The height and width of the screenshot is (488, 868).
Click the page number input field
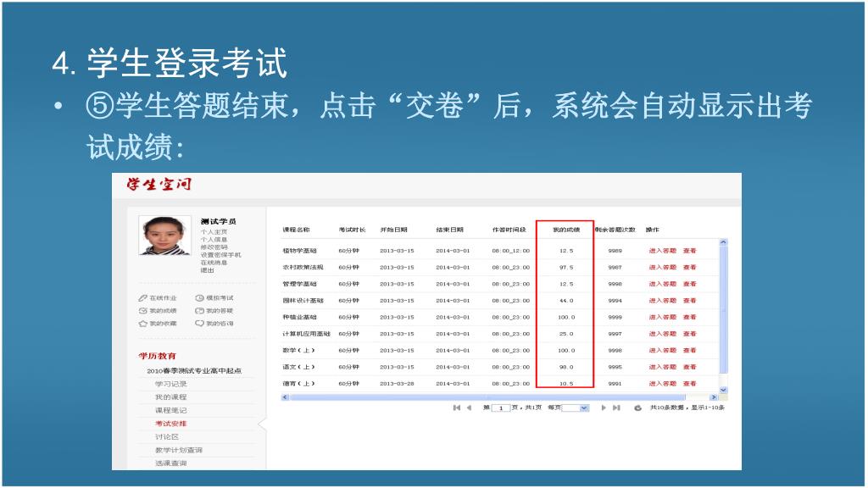pos(501,408)
